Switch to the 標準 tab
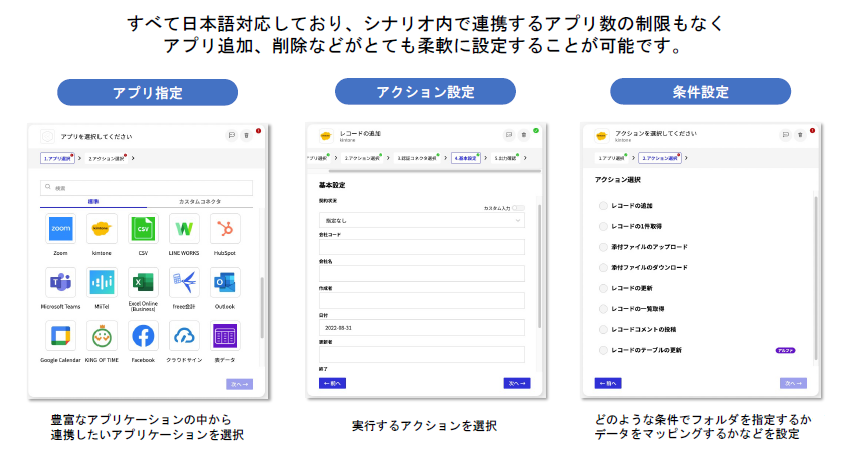The image size is (851, 450). [x=93, y=201]
